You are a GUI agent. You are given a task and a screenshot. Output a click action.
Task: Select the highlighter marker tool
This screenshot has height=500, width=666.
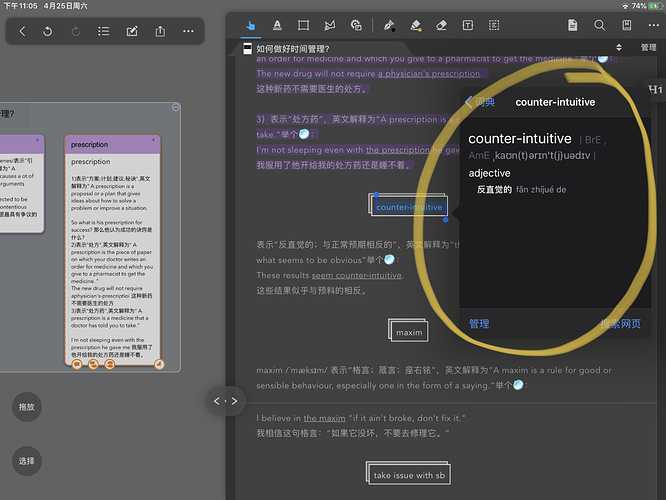tap(415, 25)
